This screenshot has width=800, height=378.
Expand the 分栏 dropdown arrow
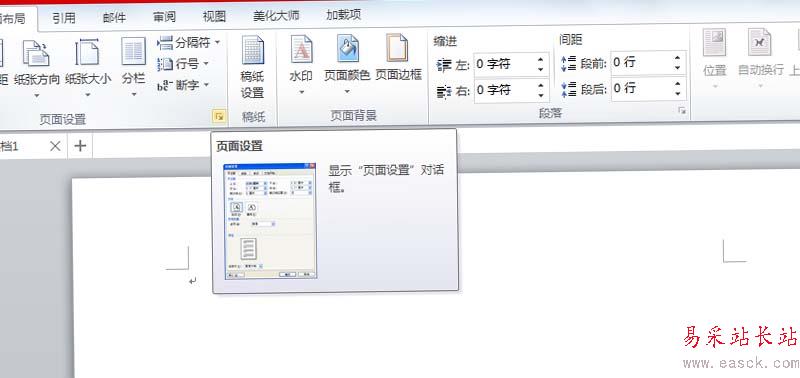click(134, 94)
